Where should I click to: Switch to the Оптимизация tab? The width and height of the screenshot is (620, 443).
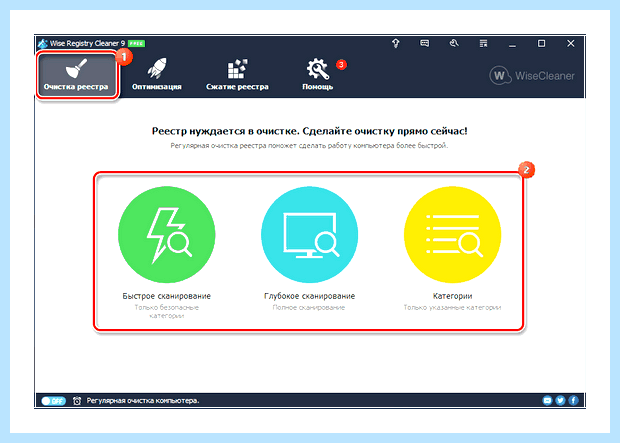[157, 75]
